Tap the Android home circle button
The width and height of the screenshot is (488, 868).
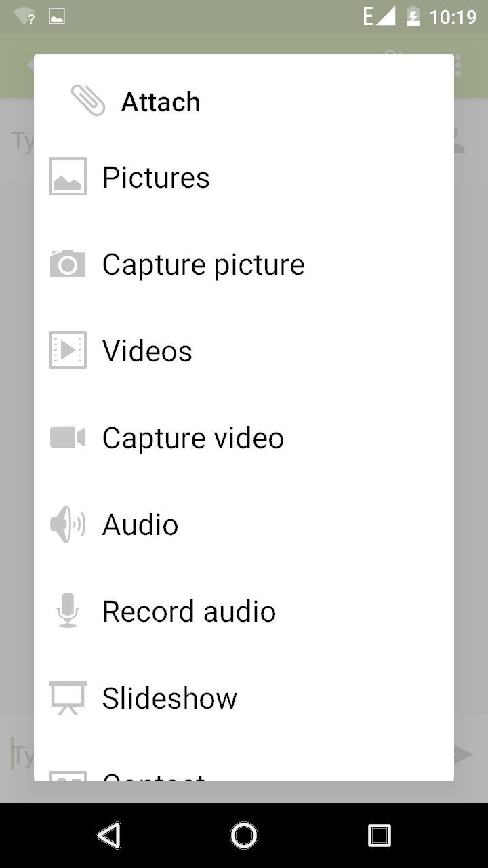[x=244, y=835]
